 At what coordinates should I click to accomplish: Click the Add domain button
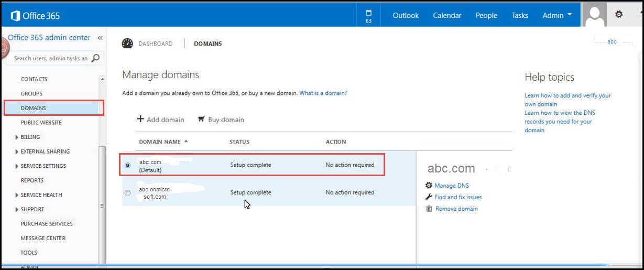coord(161,120)
